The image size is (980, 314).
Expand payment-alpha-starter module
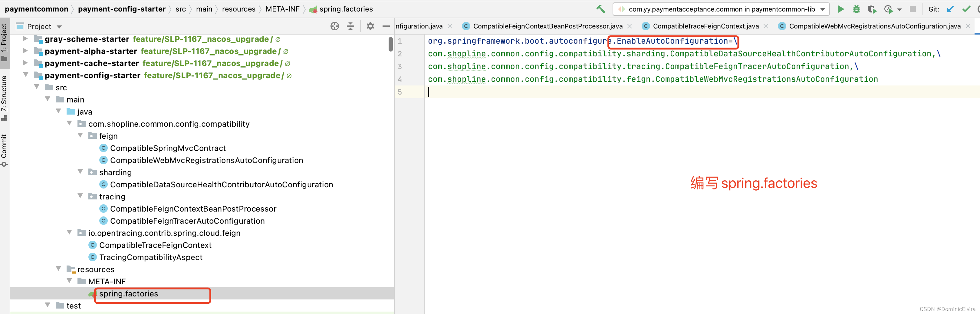25,51
